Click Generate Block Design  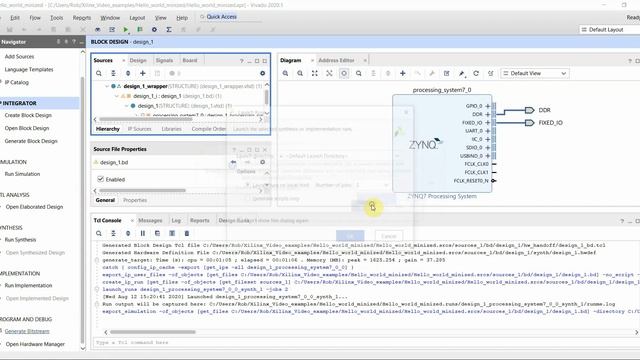point(31,141)
